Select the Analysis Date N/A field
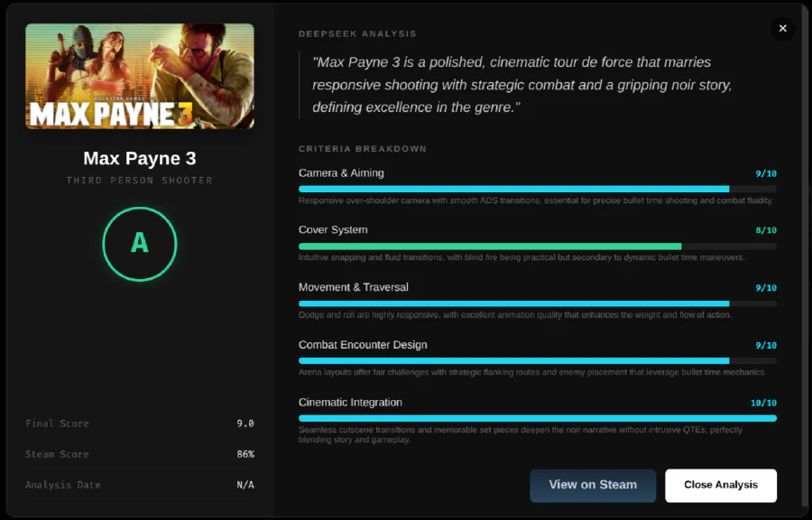812x520 pixels. (x=139, y=485)
